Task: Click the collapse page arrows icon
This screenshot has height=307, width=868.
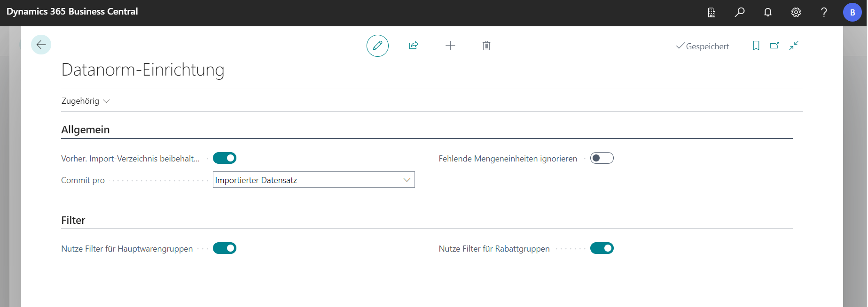Action: tap(794, 46)
